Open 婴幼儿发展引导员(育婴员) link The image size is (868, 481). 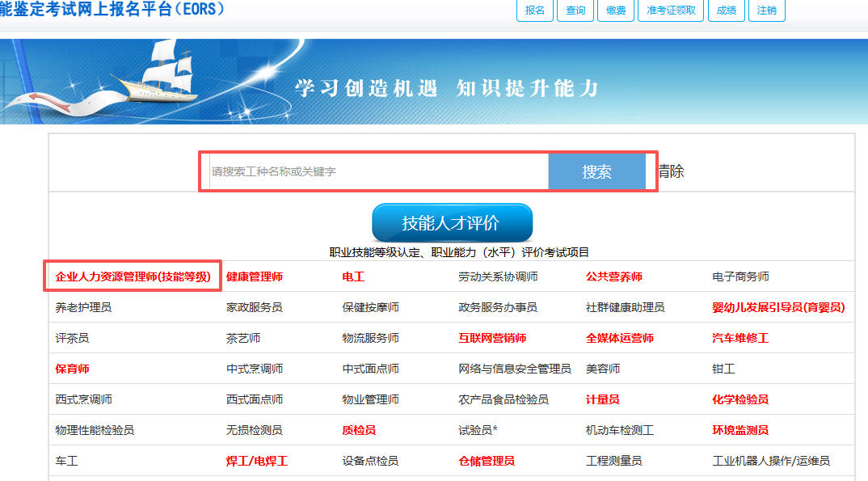777,307
